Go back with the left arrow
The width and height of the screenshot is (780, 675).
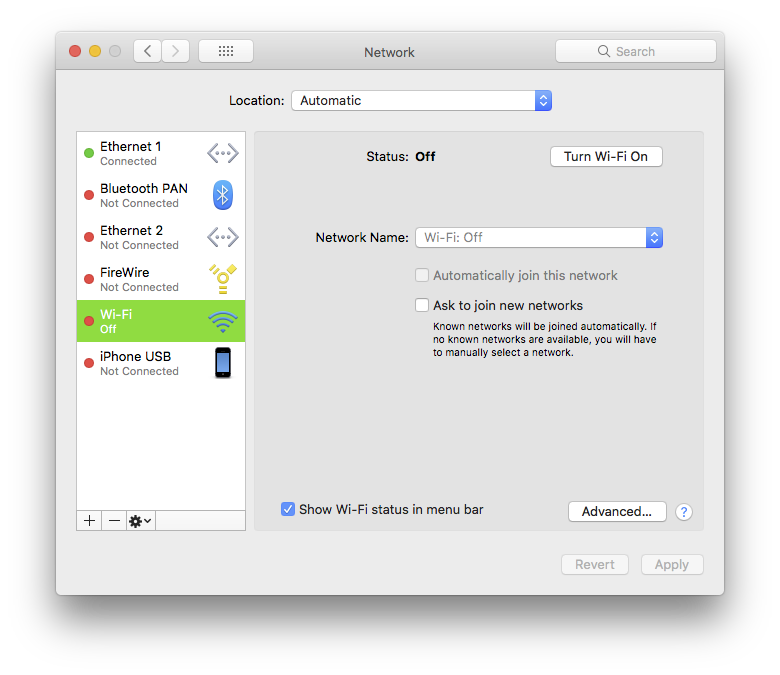click(147, 51)
